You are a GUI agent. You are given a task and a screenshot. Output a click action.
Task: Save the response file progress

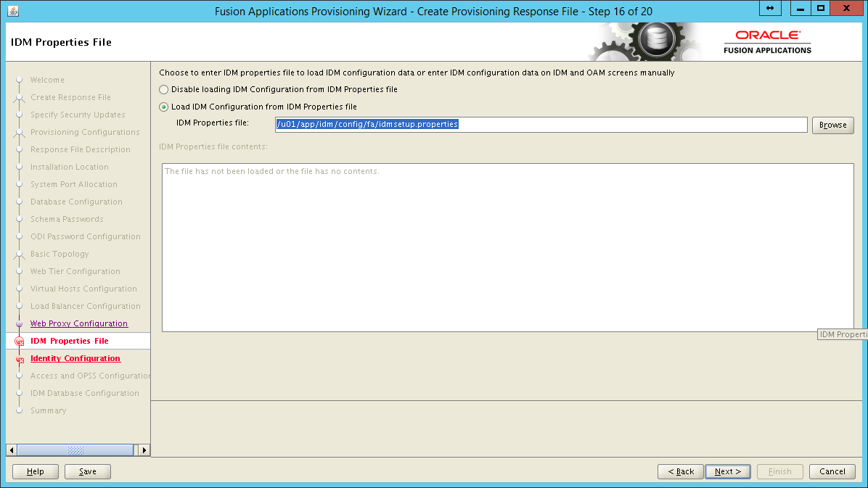88,471
